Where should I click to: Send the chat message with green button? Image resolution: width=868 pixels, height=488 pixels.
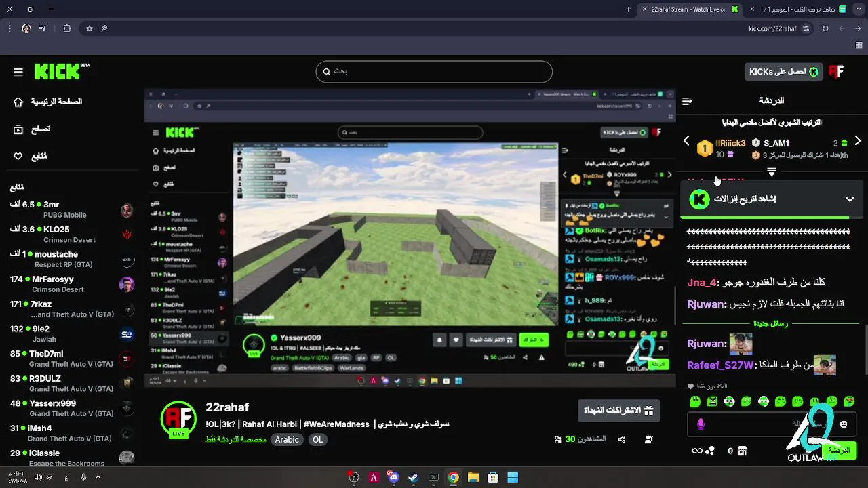coord(839,451)
